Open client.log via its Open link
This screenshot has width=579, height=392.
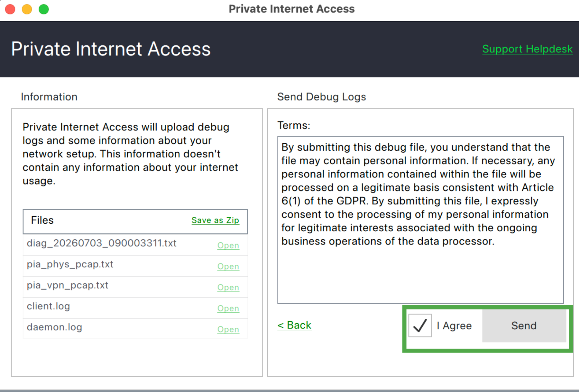point(228,308)
